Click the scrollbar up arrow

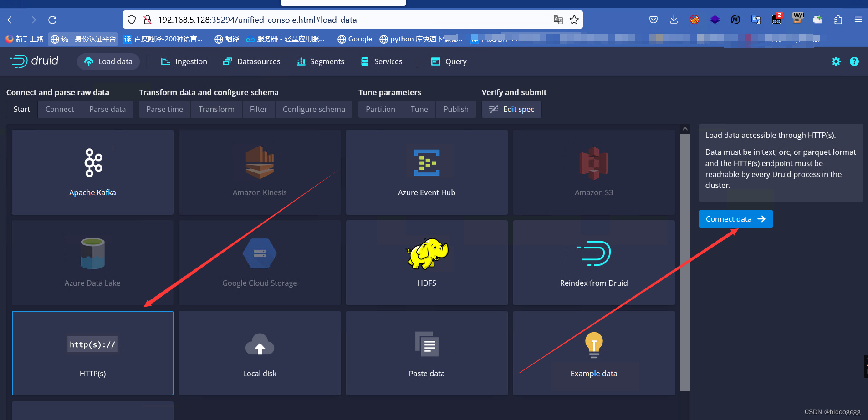tap(685, 129)
